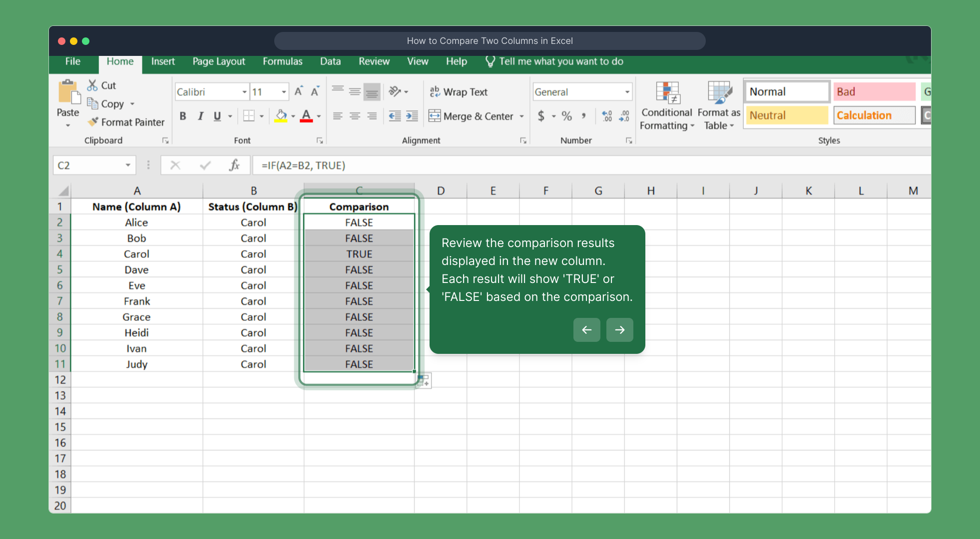The height and width of the screenshot is (539, 980).
Task: Apply currency format with the dollar icon
Action: pyautogui.click(x=542, y=116)
